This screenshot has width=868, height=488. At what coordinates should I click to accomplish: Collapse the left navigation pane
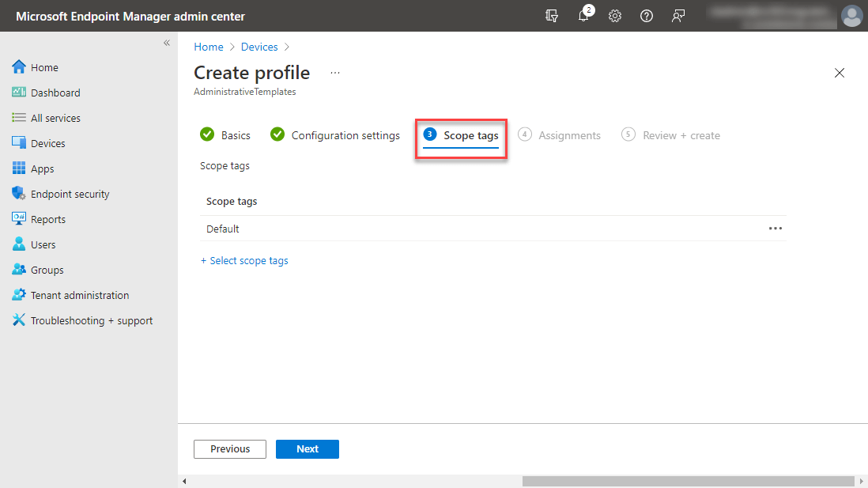(x=167, y=44)
